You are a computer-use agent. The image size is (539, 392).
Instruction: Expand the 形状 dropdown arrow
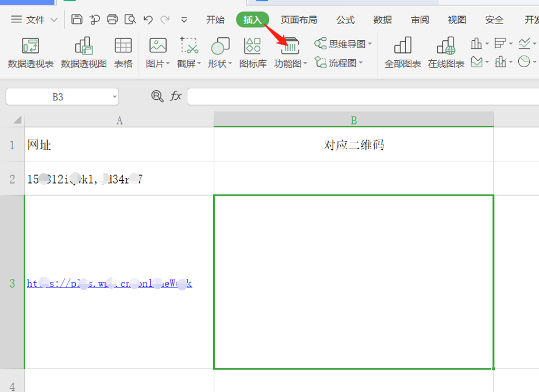point(230,64)
